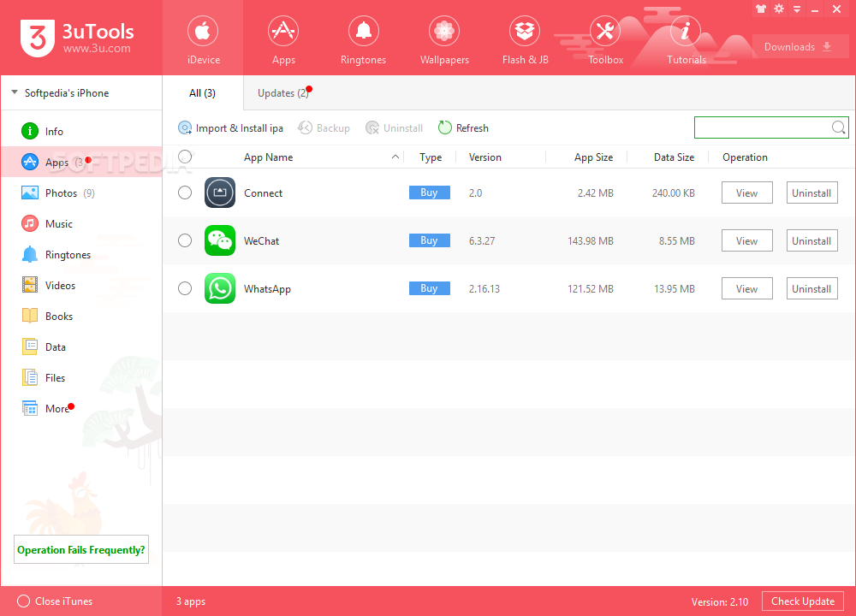Open Music in the sidebar
Screen dimensions: 856x616
[x=81, y=223]
